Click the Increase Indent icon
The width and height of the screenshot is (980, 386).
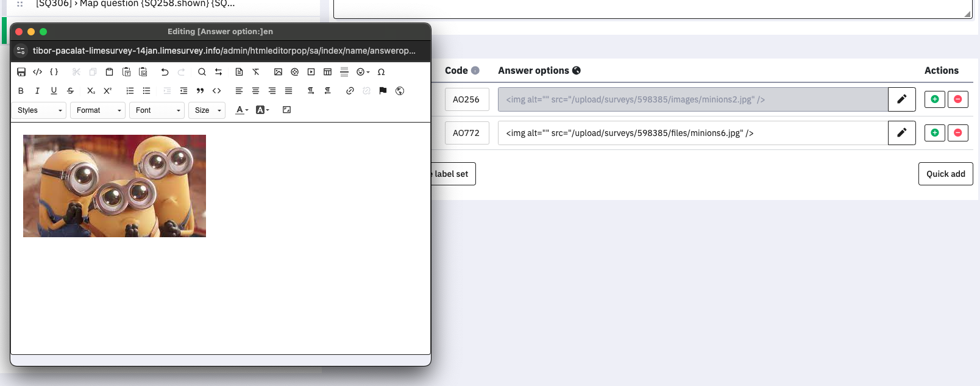pyautogui.click(x=183, y=91)
